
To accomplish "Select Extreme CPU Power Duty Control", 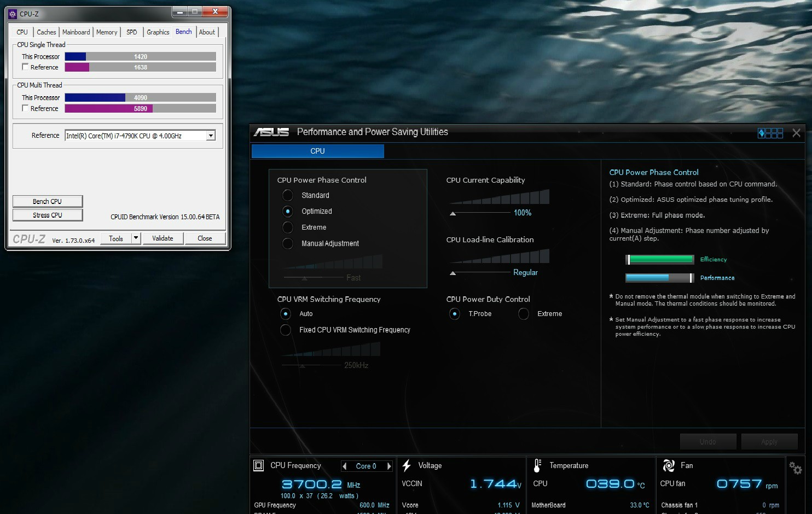I will click(x=524, y=314).
